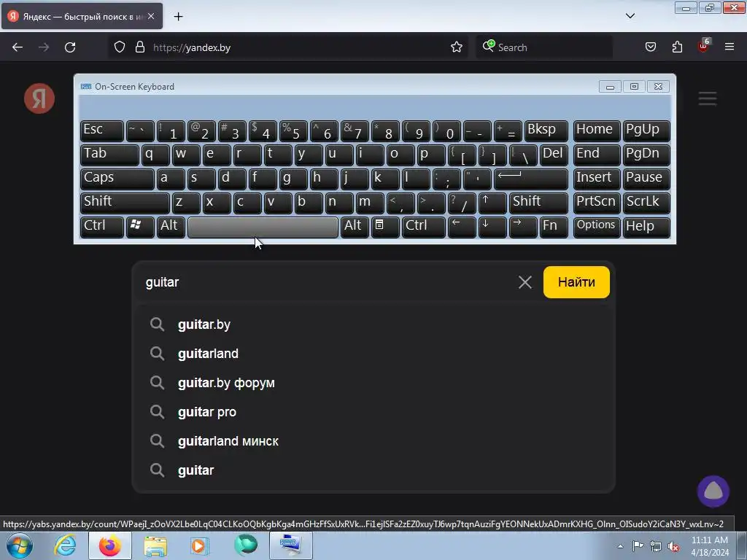The width and height of the screenshot is (747, 560).
Task: Go back with the browser back arrow
Action: tap(18, 47)
